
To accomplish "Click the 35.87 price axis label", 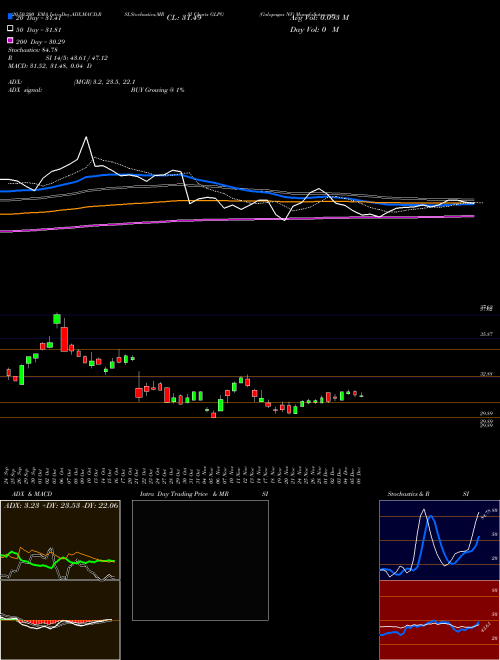I will pyautogui.click(x=487, y=334).
